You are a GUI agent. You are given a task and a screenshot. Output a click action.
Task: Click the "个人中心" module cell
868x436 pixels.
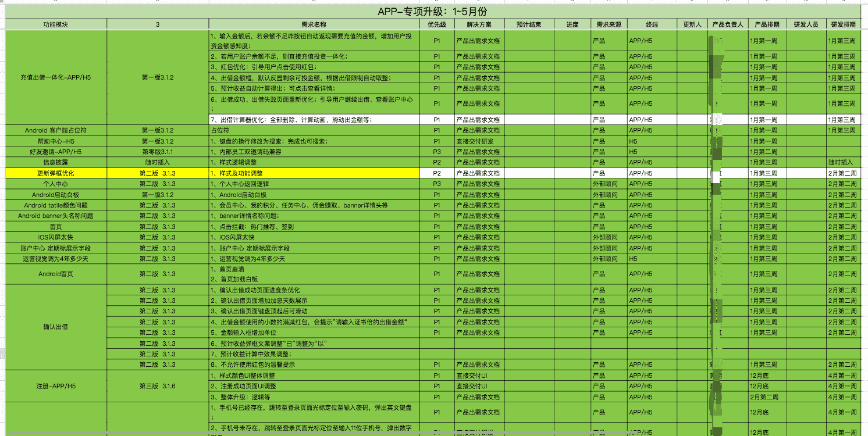coord(56,184)
